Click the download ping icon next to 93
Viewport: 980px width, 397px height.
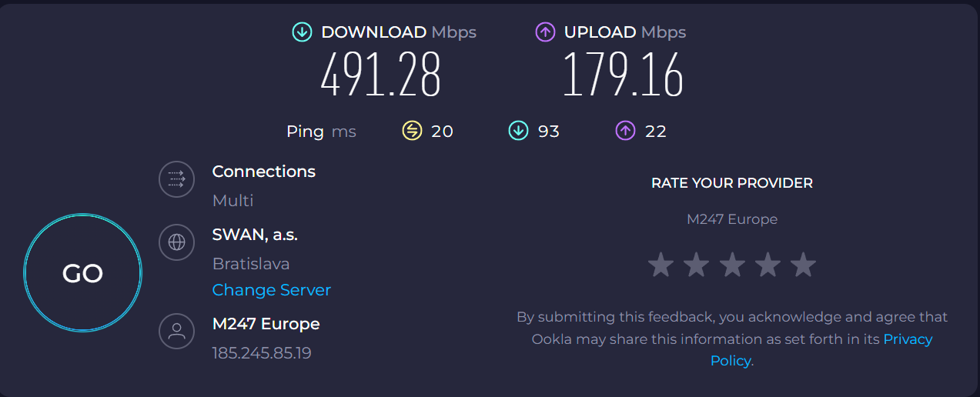(x=519, y=132)
